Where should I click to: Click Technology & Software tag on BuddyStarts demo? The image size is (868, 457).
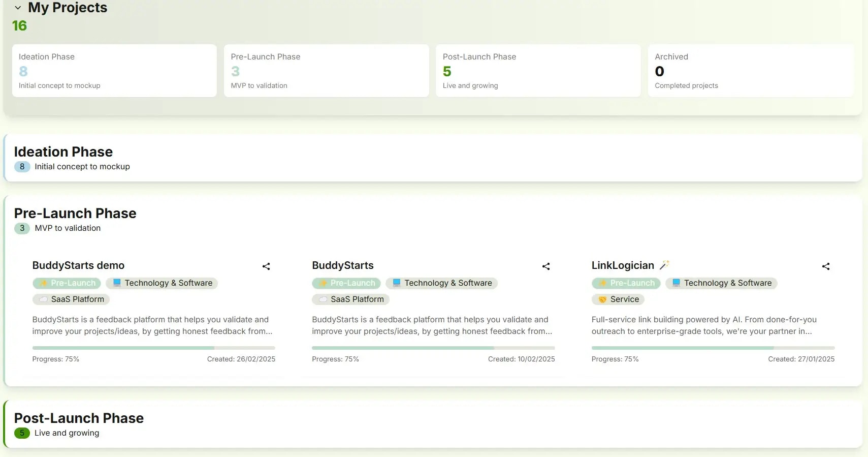click(162, 283)
